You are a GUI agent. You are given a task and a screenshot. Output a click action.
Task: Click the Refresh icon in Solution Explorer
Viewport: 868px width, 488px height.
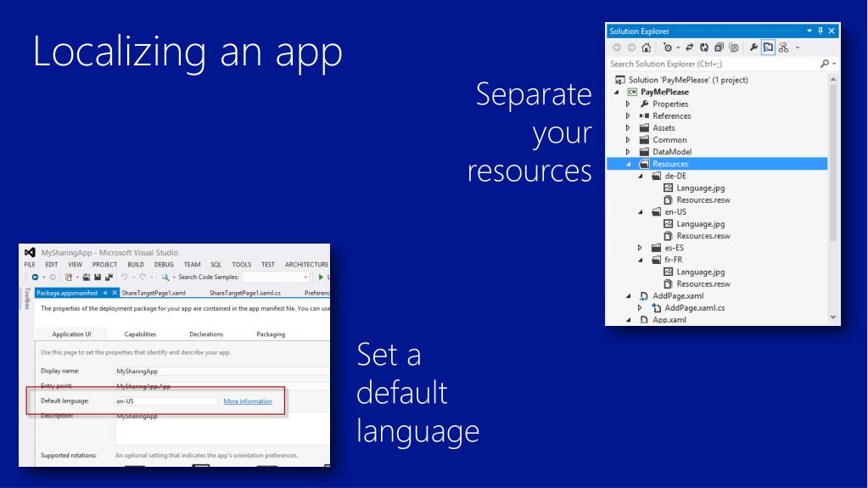pyautogui.click(x=704, y=48)
